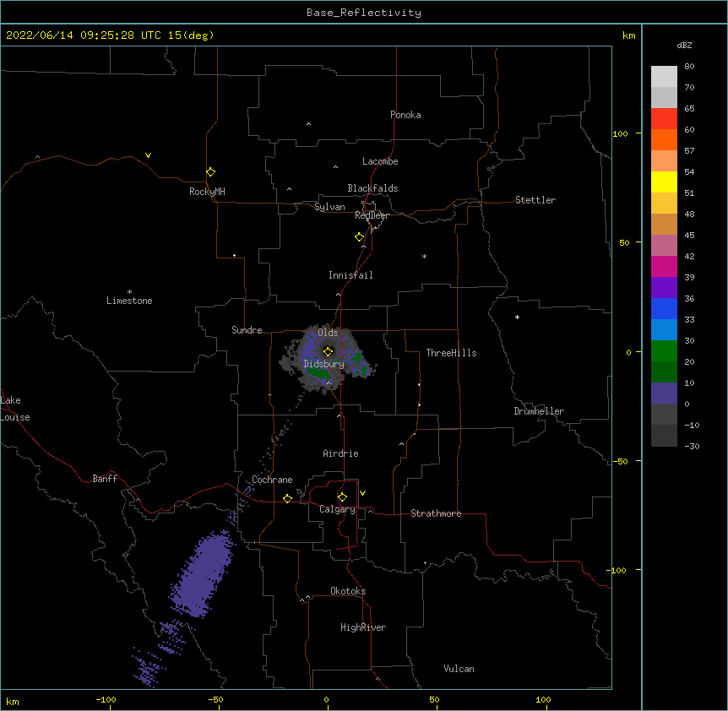Click the Calgary label

[338, 509]
